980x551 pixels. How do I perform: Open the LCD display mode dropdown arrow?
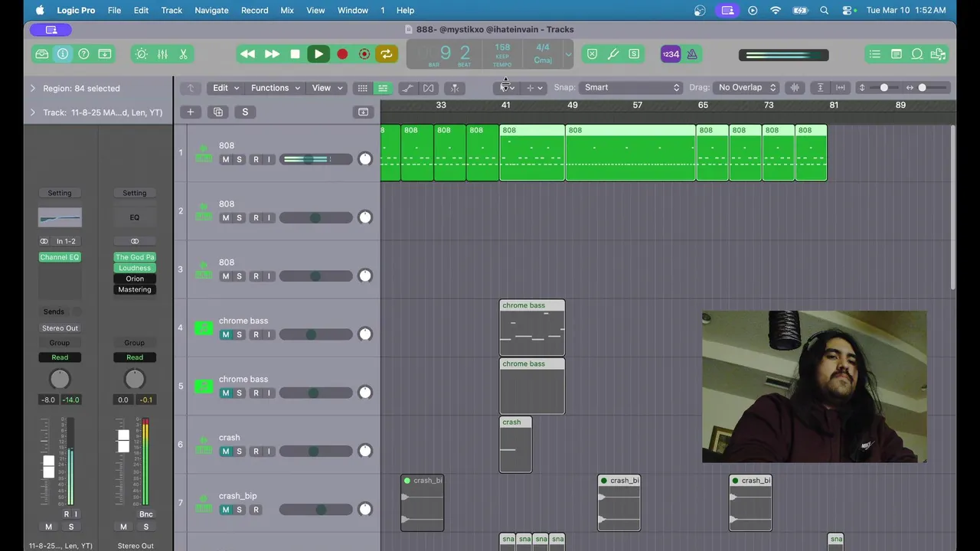tap(568, 54)
